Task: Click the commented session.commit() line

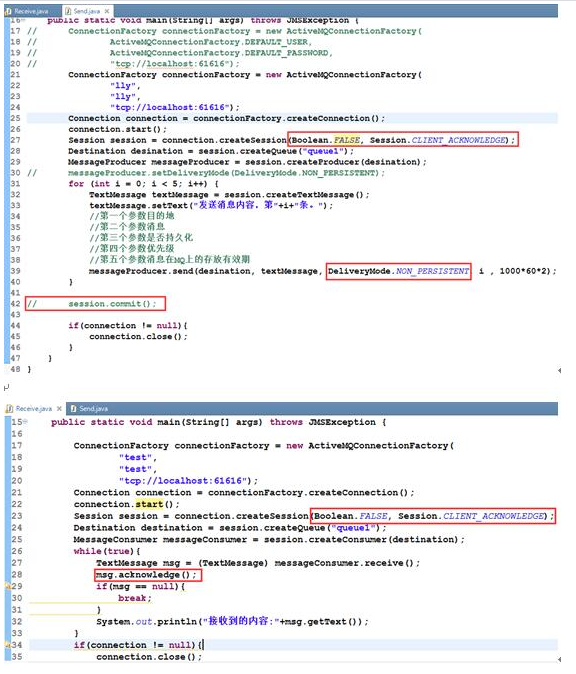Action: [x=95, y=303]
